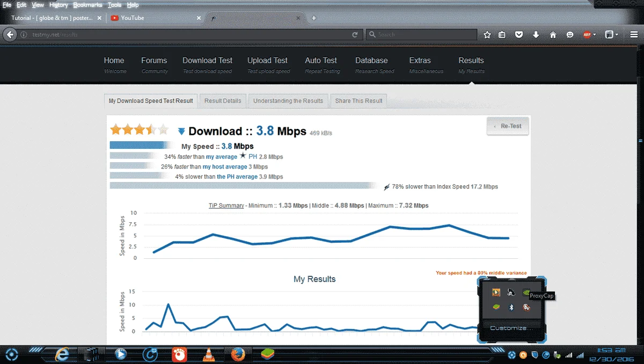Go back with the browser back arrow
The image size is (644, 364).
(10, 34)
